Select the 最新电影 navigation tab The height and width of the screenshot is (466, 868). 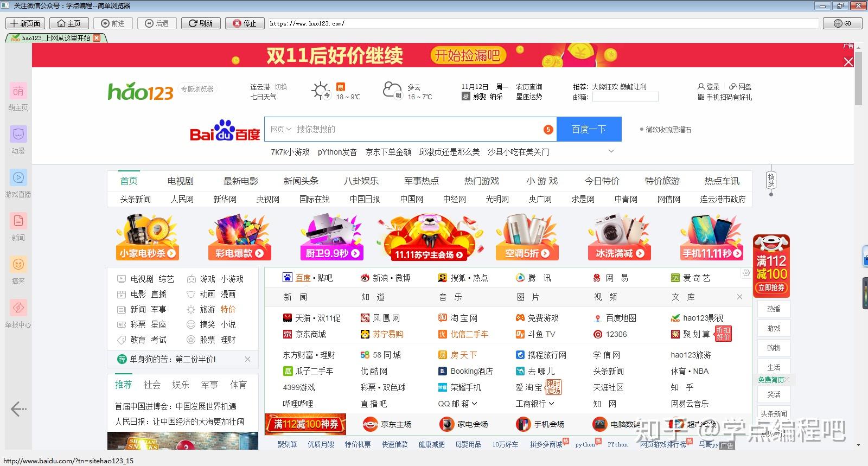[x=241, y=181]
